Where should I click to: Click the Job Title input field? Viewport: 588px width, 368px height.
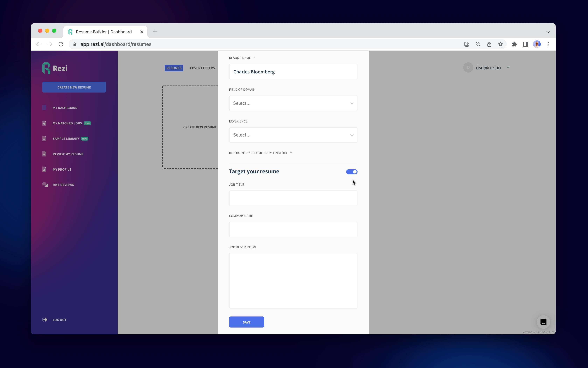[x=293, y=198]
